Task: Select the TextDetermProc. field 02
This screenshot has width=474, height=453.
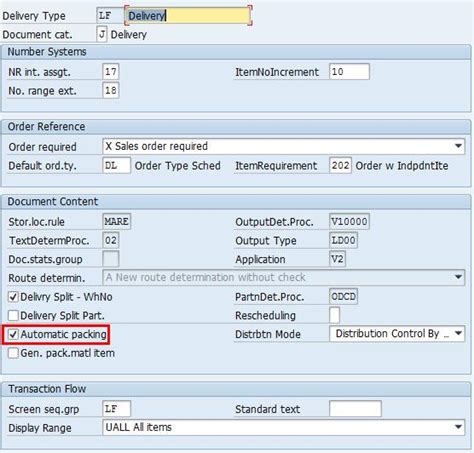Action: click(111, 240)
